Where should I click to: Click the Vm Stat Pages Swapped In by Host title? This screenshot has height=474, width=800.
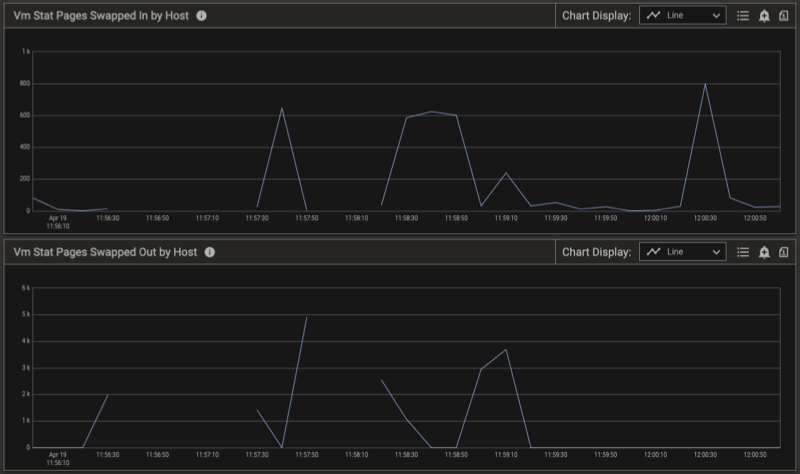click(101, 16)
